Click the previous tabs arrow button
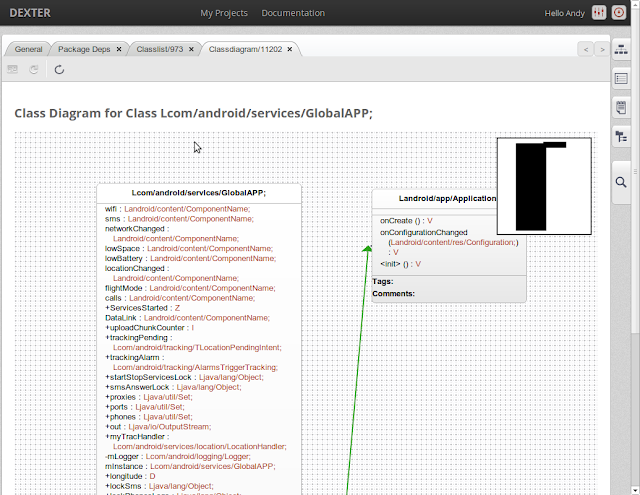Viewport: 640px width, 495px height. (586, 49)
